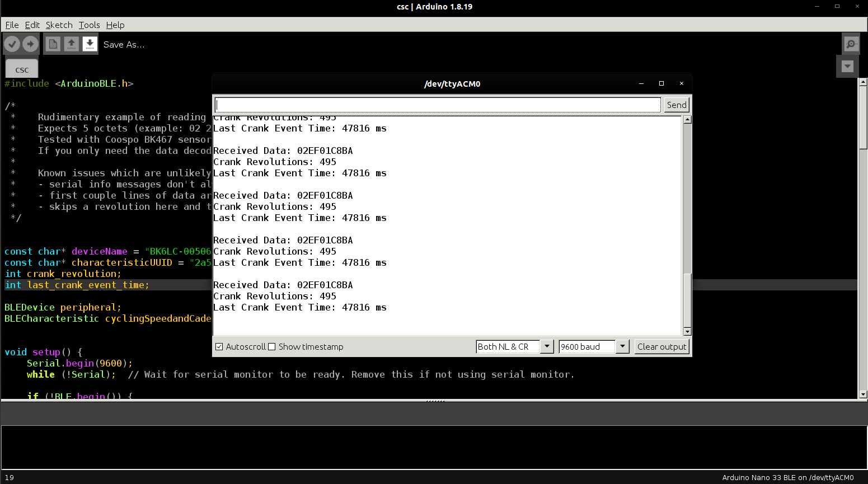Minimize the /dev/ttyACM0 serial monitor window
The width and height of the screenshot is (868, 484).
pos(641,83)
